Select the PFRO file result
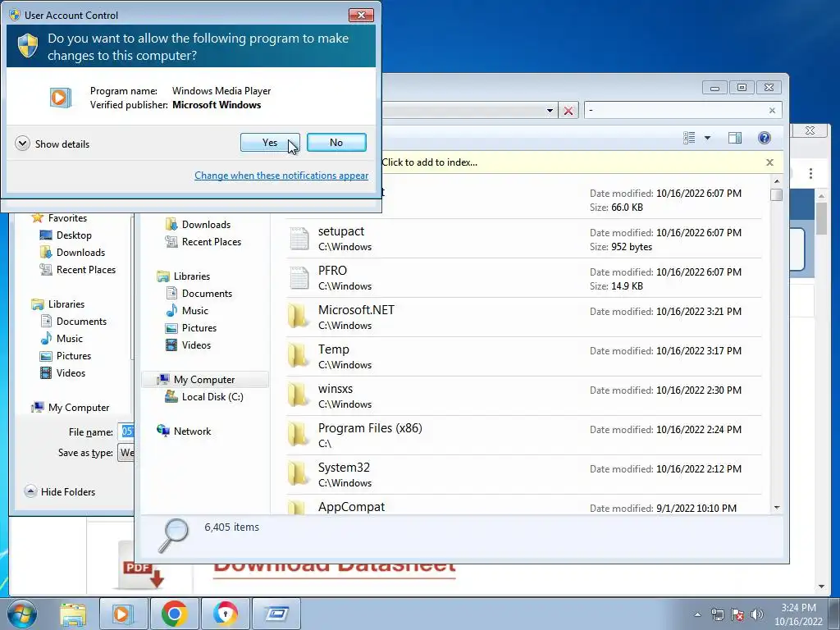Screen dimensions: 840x630 click(523, 278)
